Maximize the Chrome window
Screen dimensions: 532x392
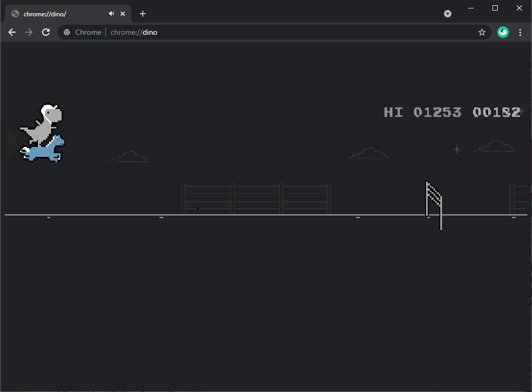coord(495,8)
